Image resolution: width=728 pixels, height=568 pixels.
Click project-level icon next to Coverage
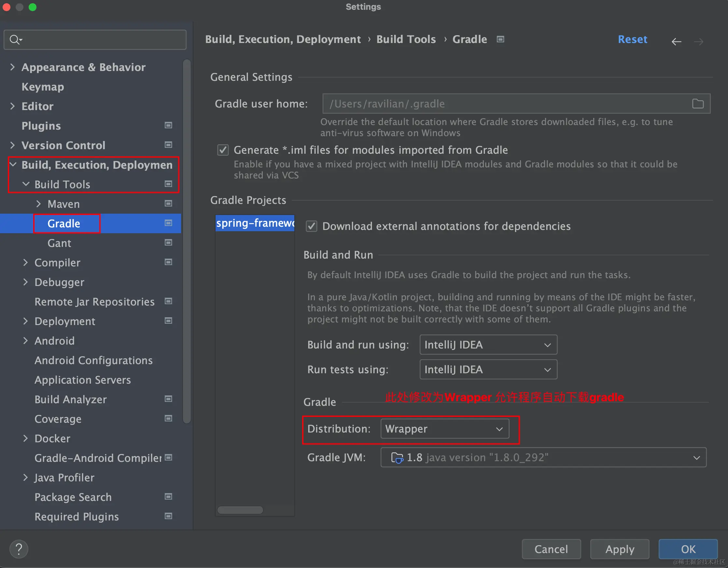[x=168, y=418]
